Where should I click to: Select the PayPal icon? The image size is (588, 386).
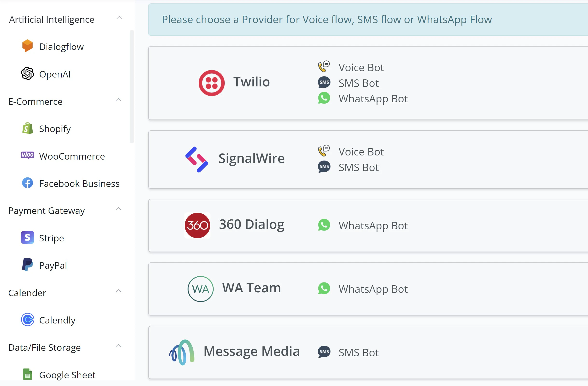coord(27,265)
